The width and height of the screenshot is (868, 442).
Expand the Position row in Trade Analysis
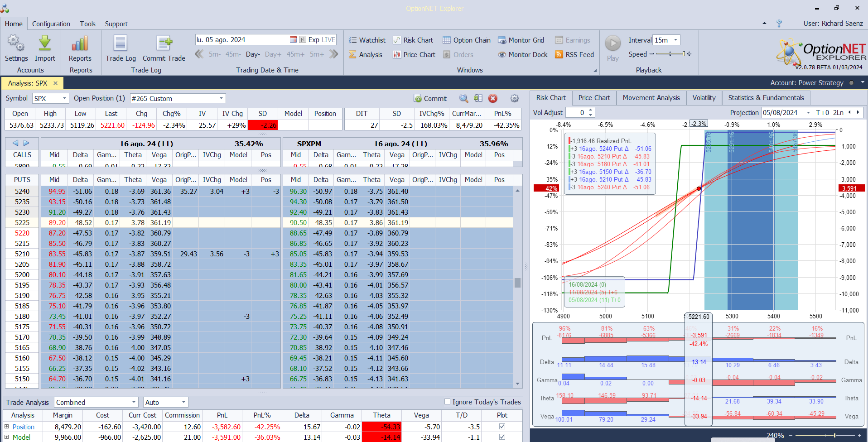(x=7, y=426)
